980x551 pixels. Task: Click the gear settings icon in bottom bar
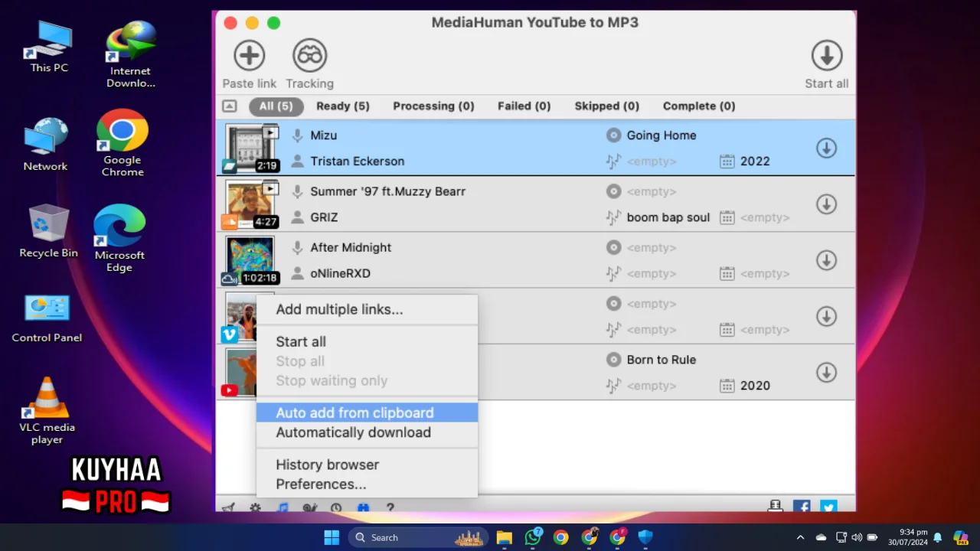(x=255, y=507)
